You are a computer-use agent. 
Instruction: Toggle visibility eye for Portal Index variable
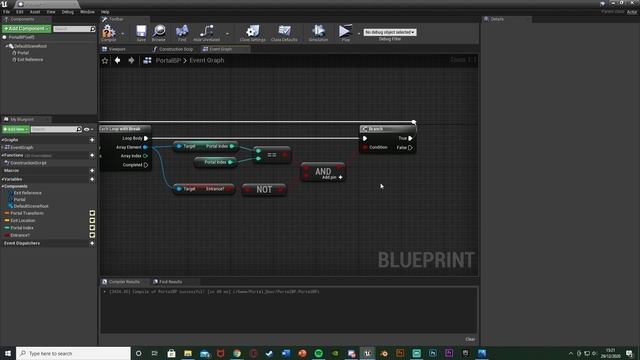92,228
